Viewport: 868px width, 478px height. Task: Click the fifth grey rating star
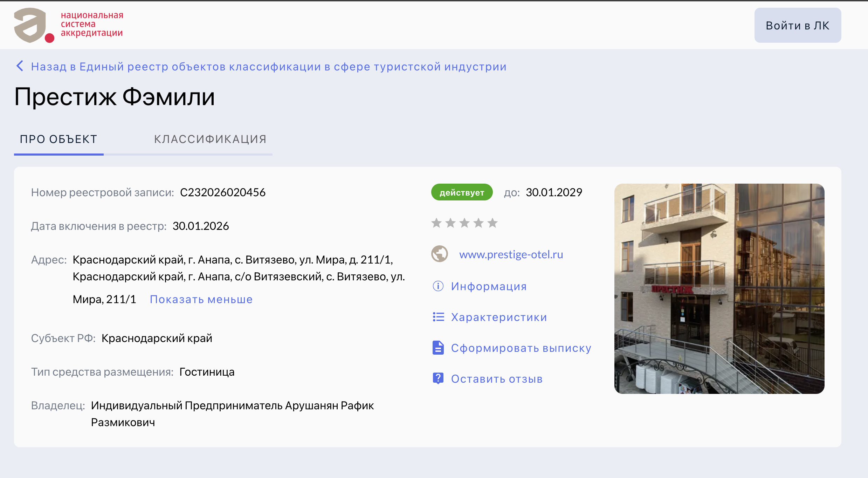tap(492, 223)
